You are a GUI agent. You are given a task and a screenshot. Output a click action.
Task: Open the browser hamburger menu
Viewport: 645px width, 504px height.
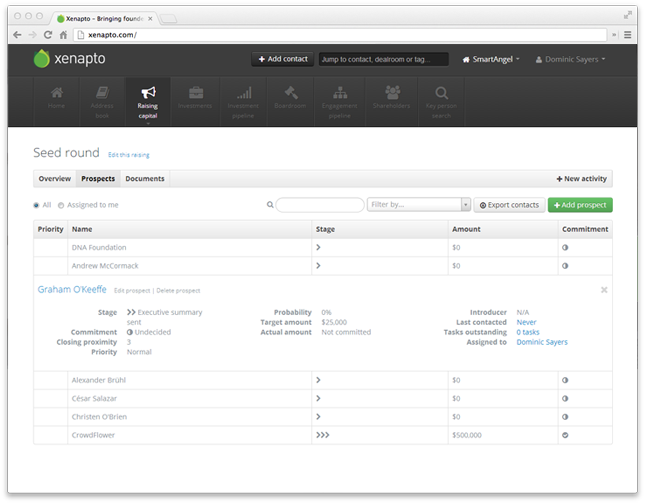coord(627,35)
